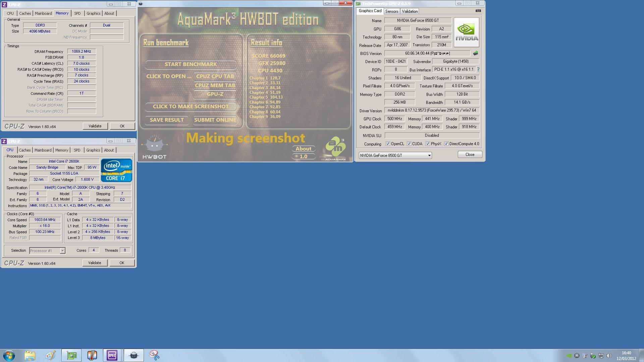
Task: Switch to AquaMark HWBOT cat-face taskbar icon
Action: 133,355
